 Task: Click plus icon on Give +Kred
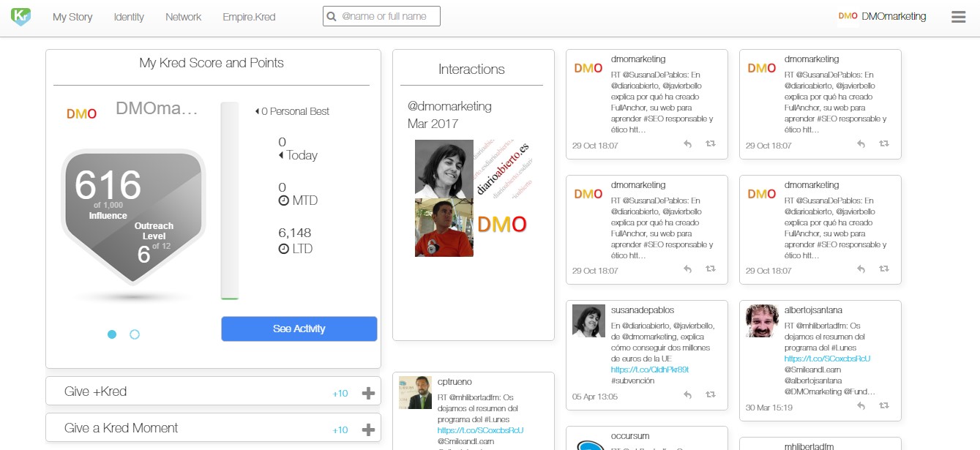tap(368, 393)
